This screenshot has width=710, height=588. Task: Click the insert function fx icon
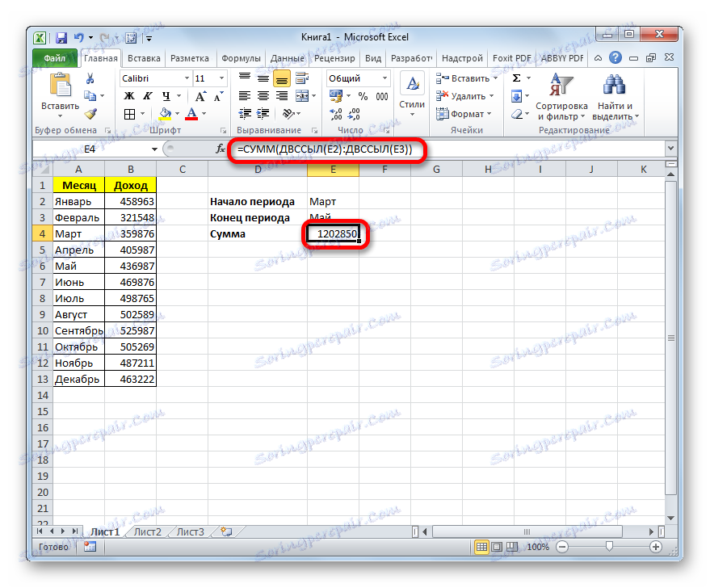point(220,149)
